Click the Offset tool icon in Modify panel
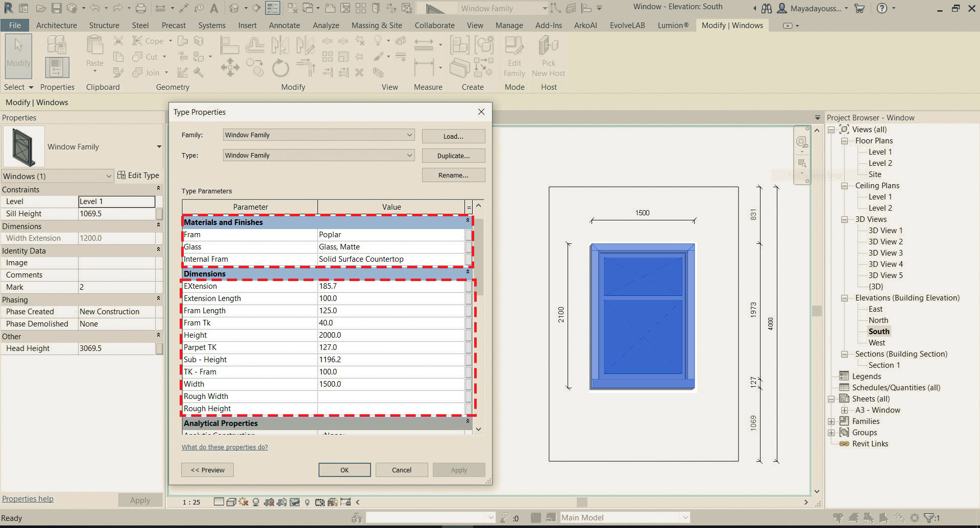Screen dimensions: 980x528 pyautogui.click(x=255, y=45)
